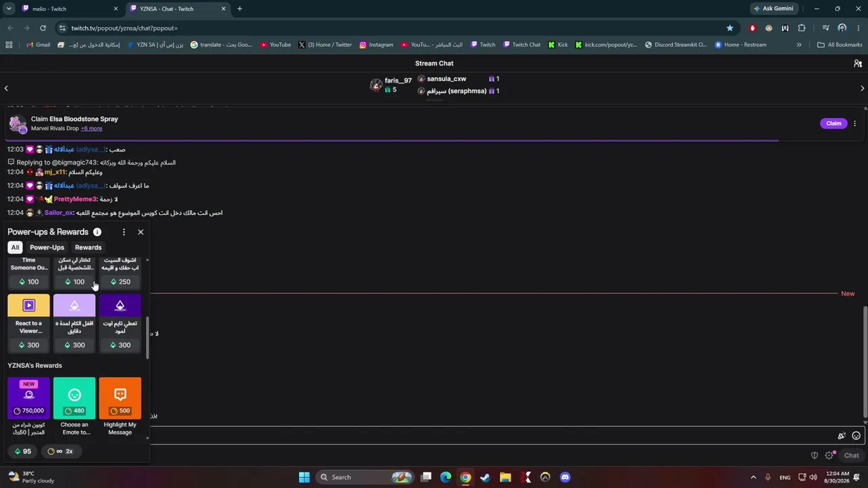This screenshot has height=488, width=868.
Task: Open the Home - Restream bookmark
Action: [741, 45]
